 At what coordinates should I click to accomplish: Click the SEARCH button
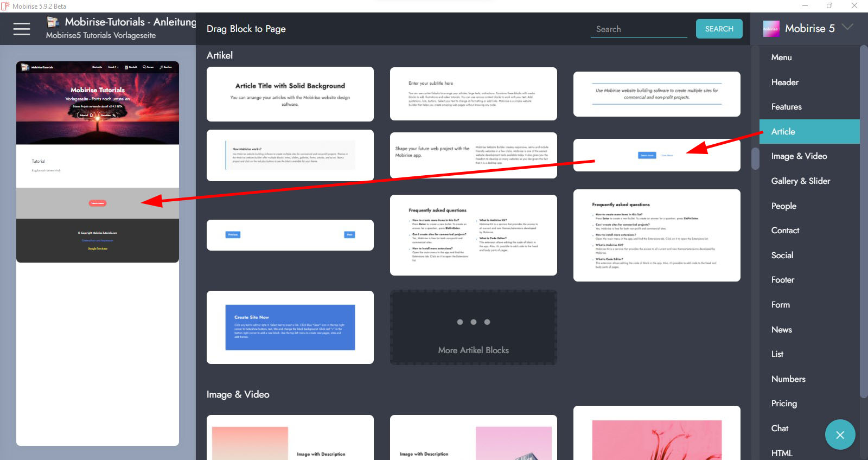[x=719, y=29]
